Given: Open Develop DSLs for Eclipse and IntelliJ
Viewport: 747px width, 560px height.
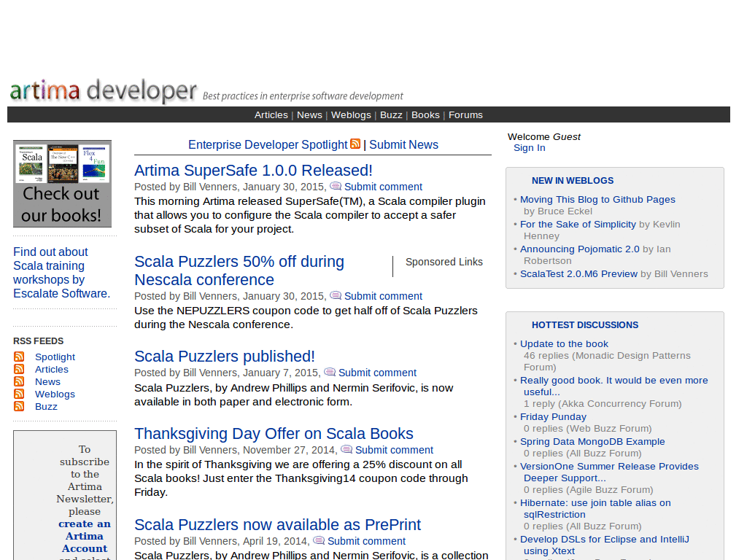Looking at the screenshot, I should [x=605, y=545].
